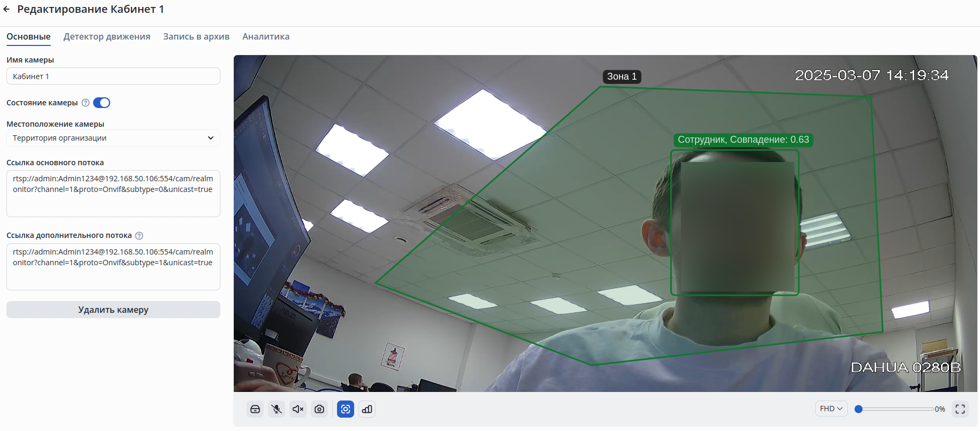Show help for camera state

pyautogui.click(x=86, y=103)
